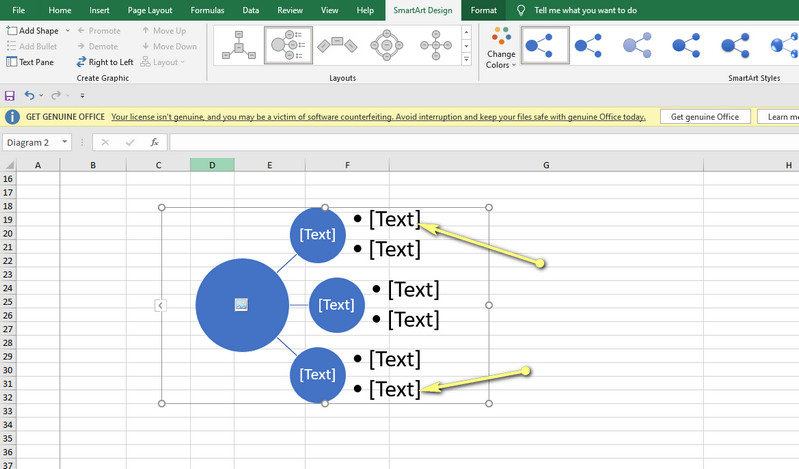Toggle Right to Left direction
The image size is (799, 469).
pyautogui.click(x=105, y=62)
